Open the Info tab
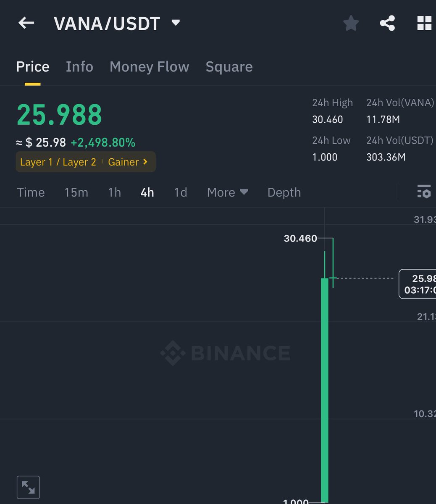 click(x=79, y=66)
